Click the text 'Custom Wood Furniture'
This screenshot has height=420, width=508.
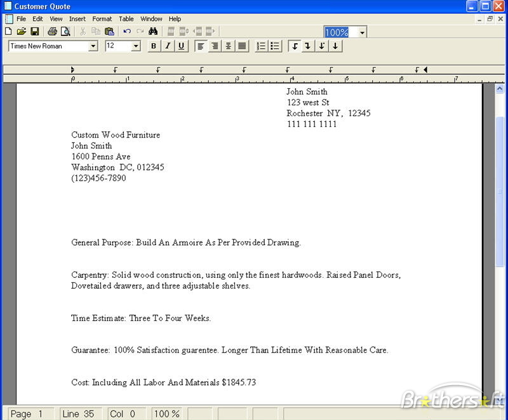tap(116, 135)
